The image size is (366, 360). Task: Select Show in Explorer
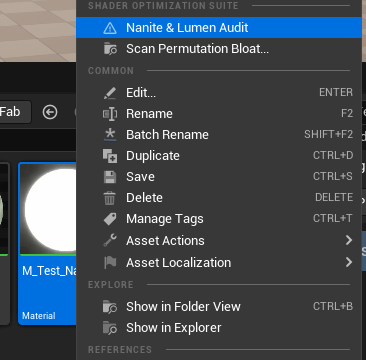pos(219,328)
